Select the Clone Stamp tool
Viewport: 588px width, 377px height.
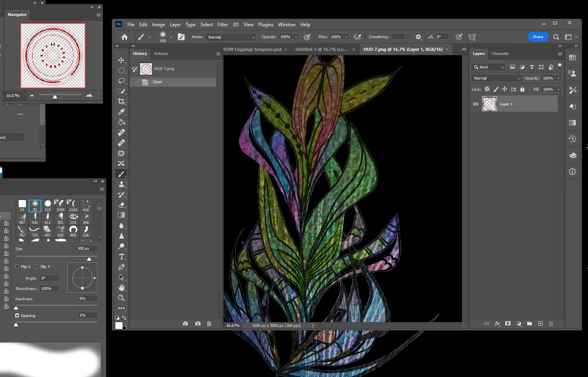(121, 184)
